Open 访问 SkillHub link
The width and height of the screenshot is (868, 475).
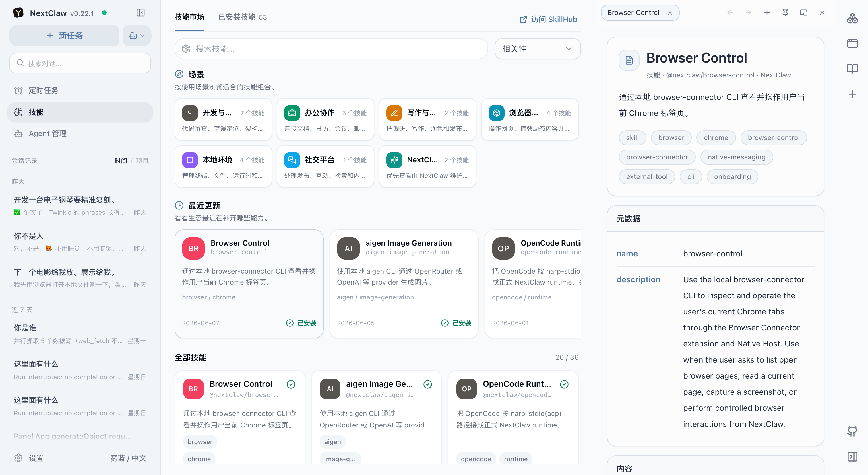pyautogui.click(x=549, y=19)
